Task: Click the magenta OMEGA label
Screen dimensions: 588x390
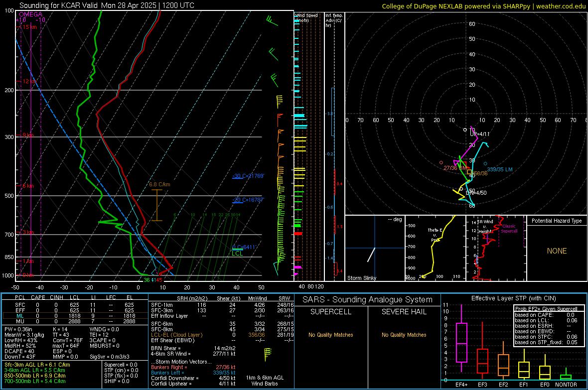Action: pyautogui.click(x=30, y=14)
